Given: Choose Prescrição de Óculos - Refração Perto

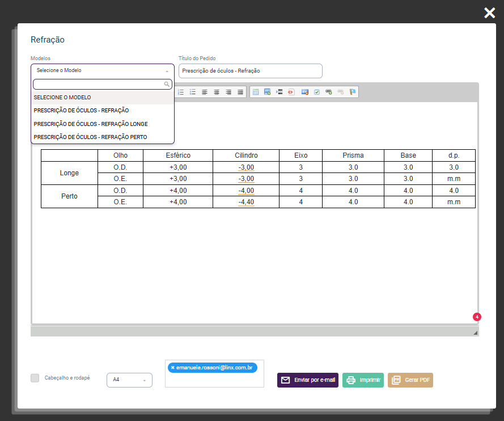Looking at the screenshot, I should click(91, 137).
